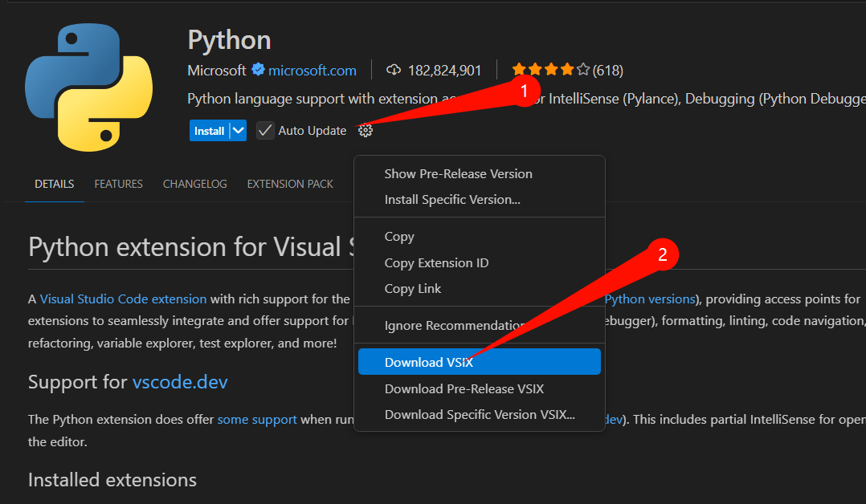Choose Install Specific Version... from menu
This screenshot has width=866, height=504.
[480, 200]
